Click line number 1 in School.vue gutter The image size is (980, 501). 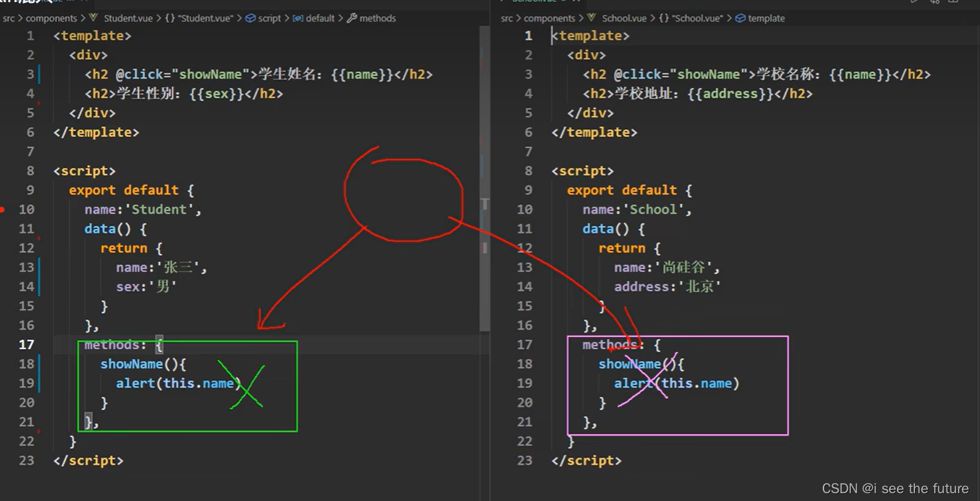529,36
